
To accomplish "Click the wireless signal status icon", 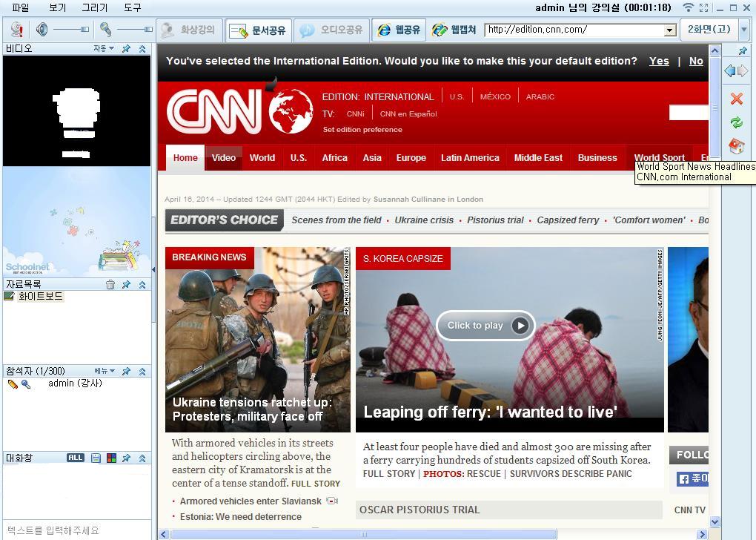I will pyautogui.click(x=689, y=7).
